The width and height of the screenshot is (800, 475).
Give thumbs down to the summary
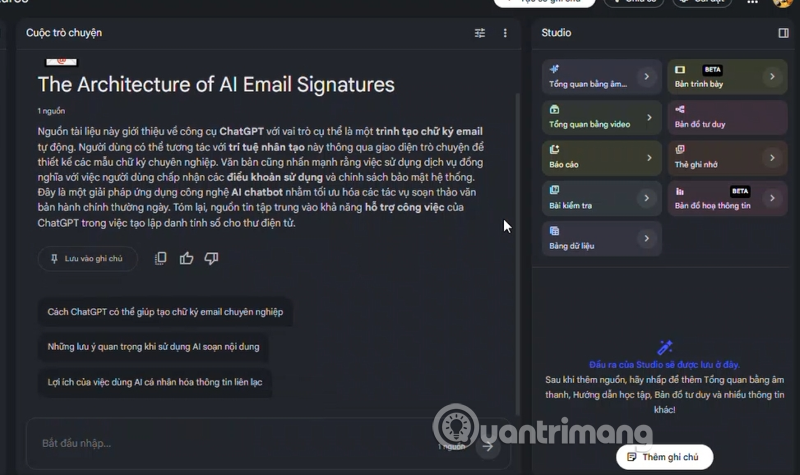pos(211,258)
